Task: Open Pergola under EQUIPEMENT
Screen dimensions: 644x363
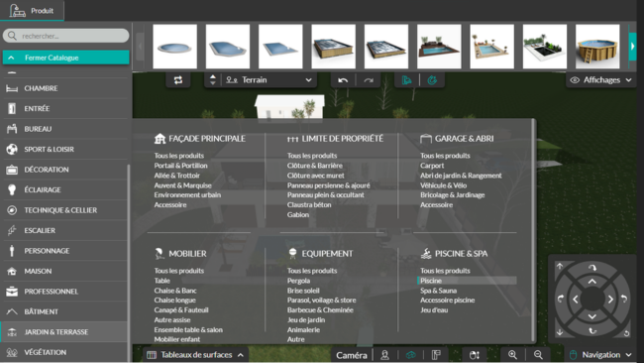Action: (x=298, y=281)
